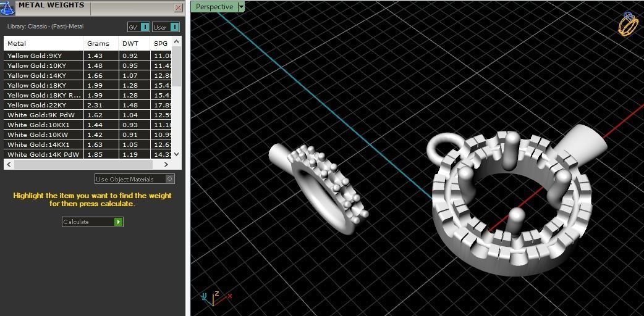Select the White Gold:14K PdW row
644x316 pixels.
coord(88,154)
